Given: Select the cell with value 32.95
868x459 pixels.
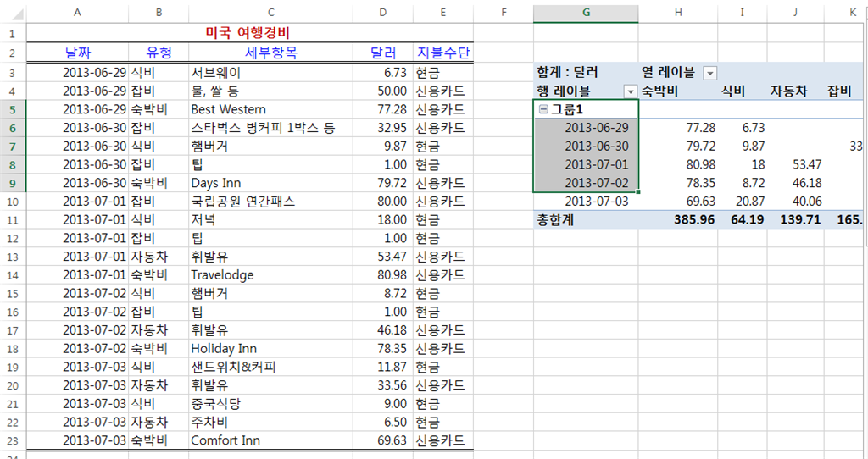Looking at the screenshot, I should pyautogui.click(x=383, y=128).
